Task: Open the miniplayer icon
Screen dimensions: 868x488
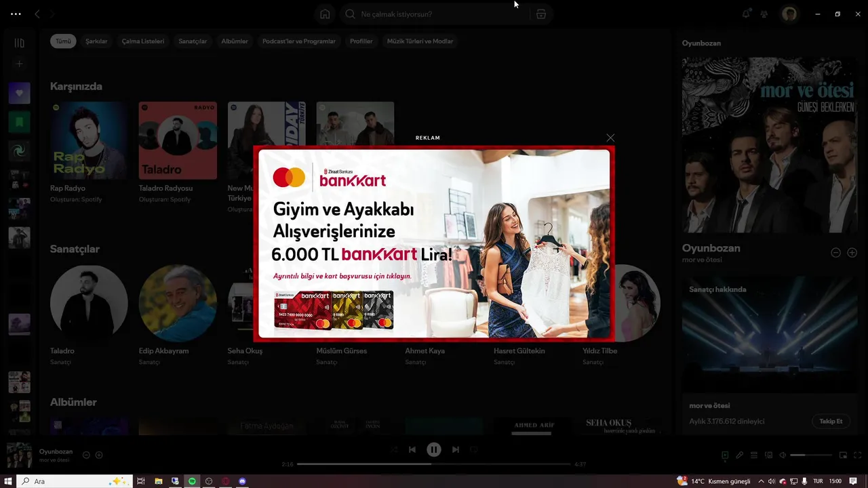Action: pos(843,455)
